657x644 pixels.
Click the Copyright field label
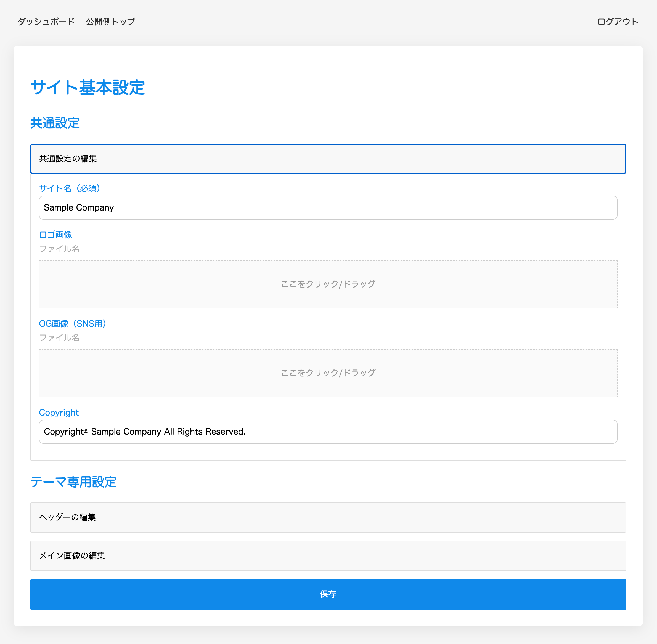(59, 413)
